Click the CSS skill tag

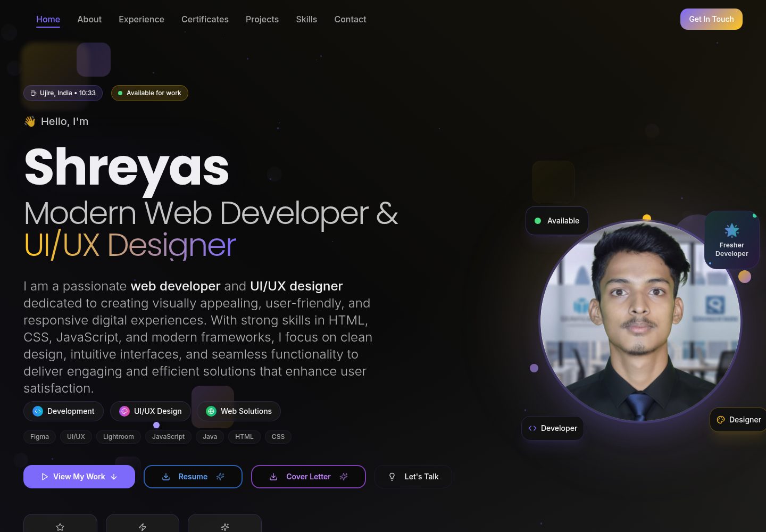click(278, 437)
